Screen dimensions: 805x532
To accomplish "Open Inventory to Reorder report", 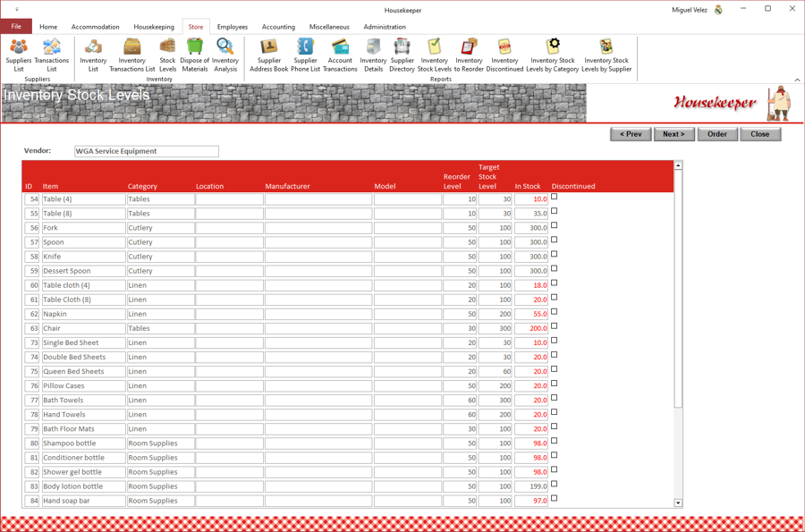I will click(469, 55).
